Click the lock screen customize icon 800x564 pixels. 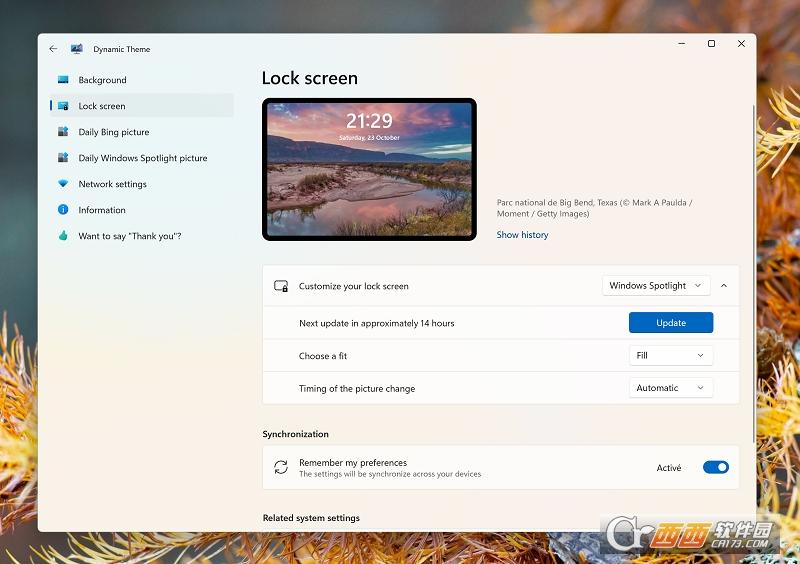pyautogui.click(x=281, y=286)
